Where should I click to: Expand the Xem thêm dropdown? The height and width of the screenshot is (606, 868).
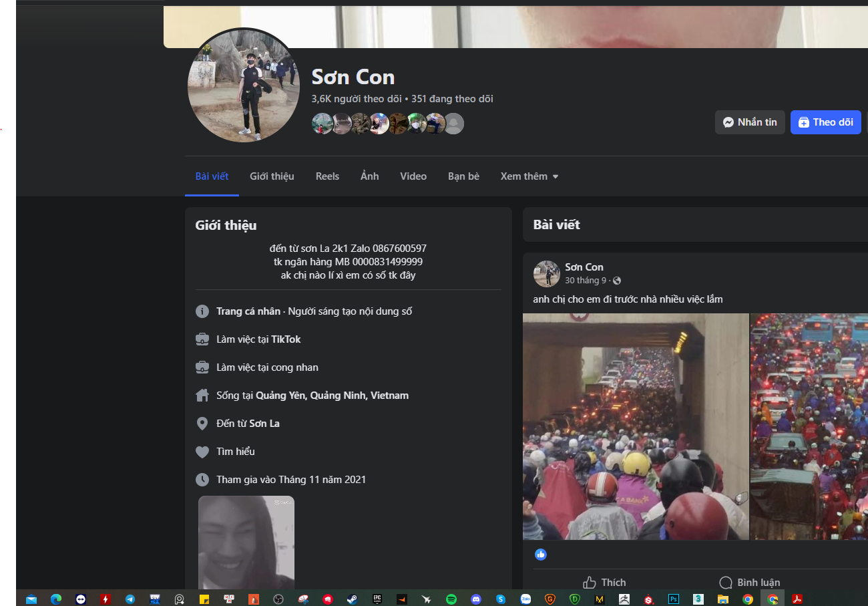[529, 176]
